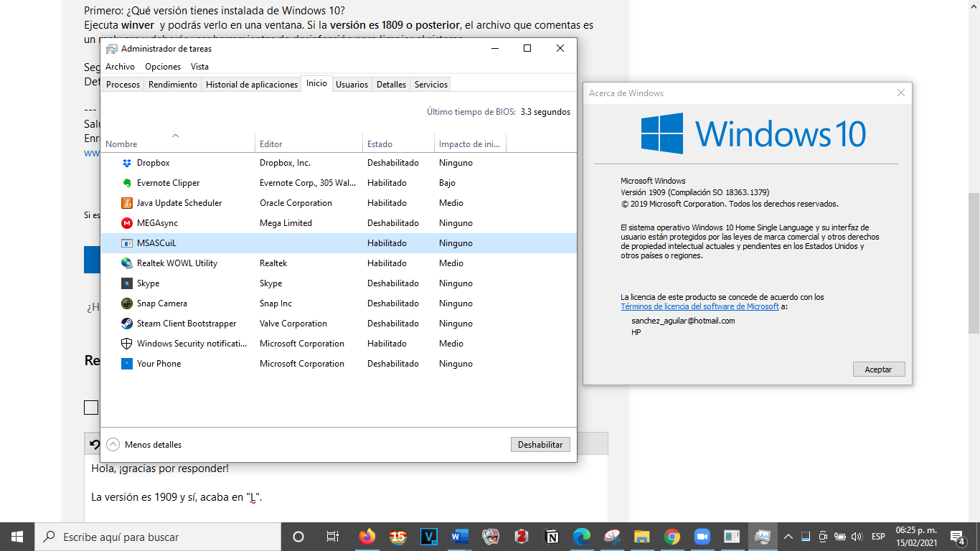The image size is (980, 551).
Task: Click the Your Phone icon
Action: click(127, 364)
